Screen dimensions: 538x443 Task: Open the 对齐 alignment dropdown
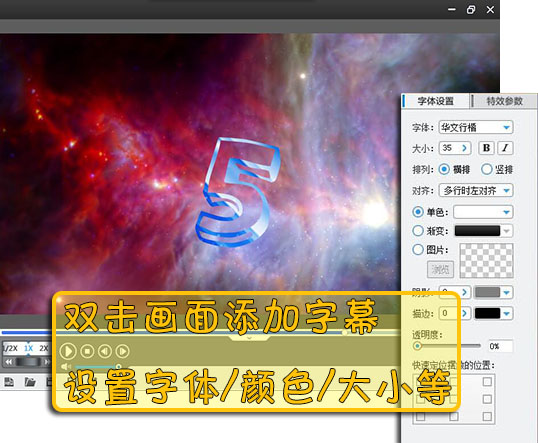[476, 190]
